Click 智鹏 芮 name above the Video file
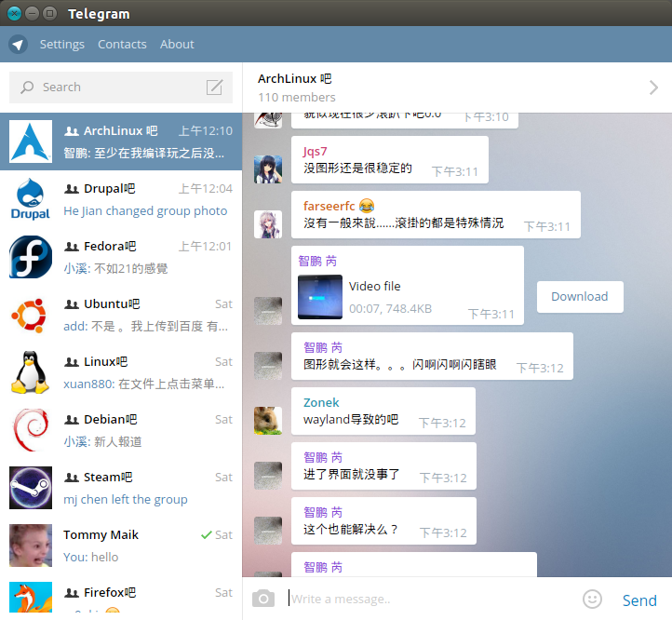The image size is (672, 620). (x=317, y=261)
